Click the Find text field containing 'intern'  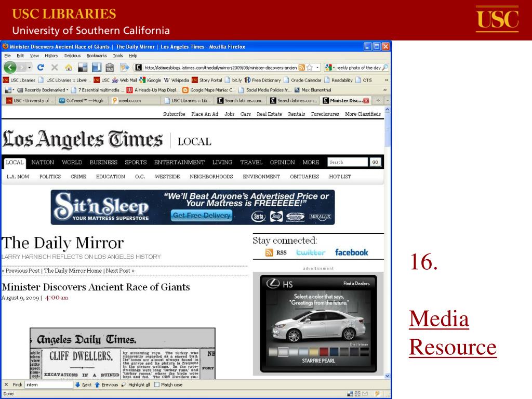click(x=49, y=384)
